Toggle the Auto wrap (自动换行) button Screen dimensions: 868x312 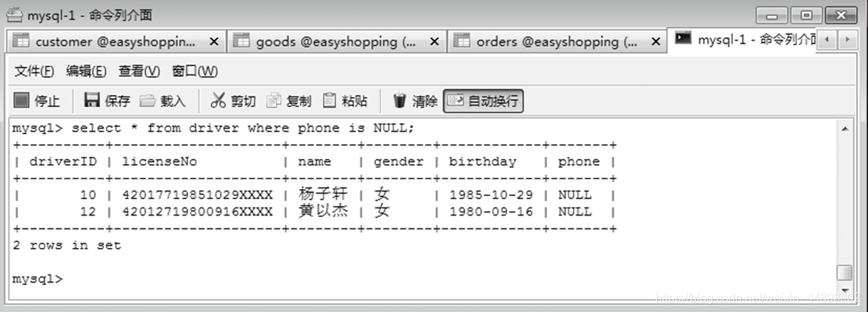coord(483,101)
